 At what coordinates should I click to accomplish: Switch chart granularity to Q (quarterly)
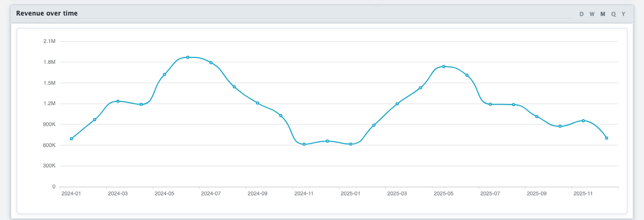[x=613, y=14]
